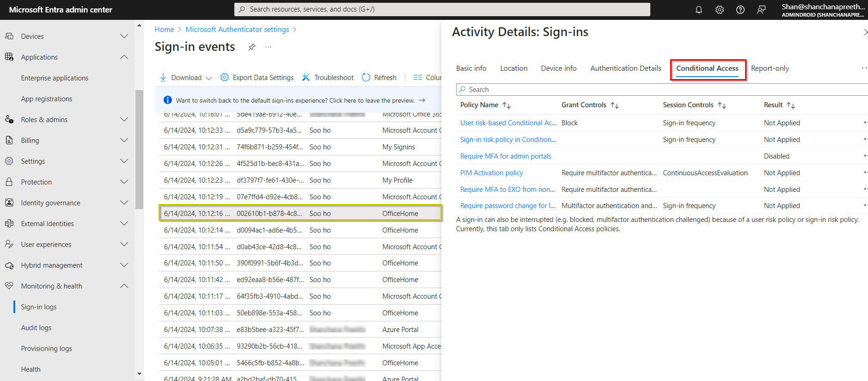The height and width of the screenshot is (381, 868).
Task: Sort by Grant Controls arrows
Action: 615,105
